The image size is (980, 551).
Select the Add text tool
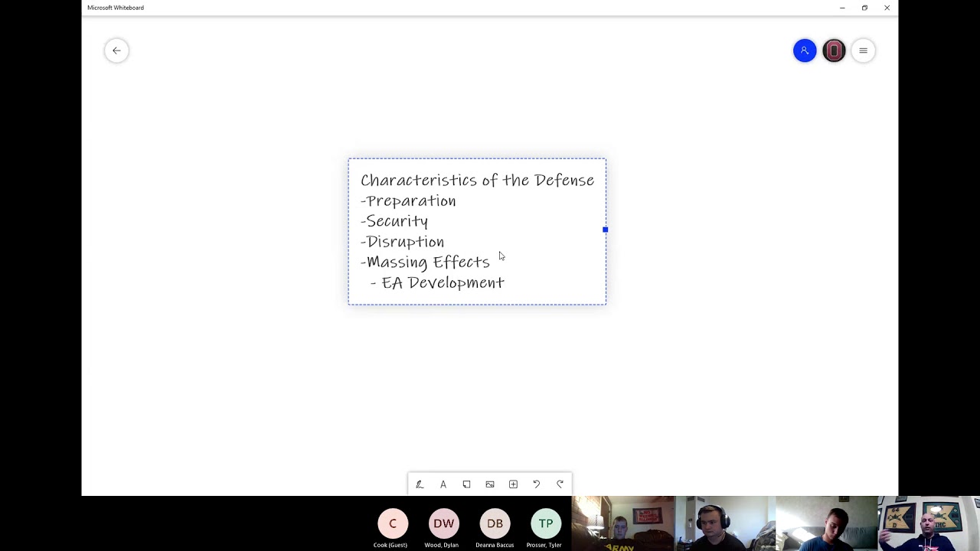443,484
